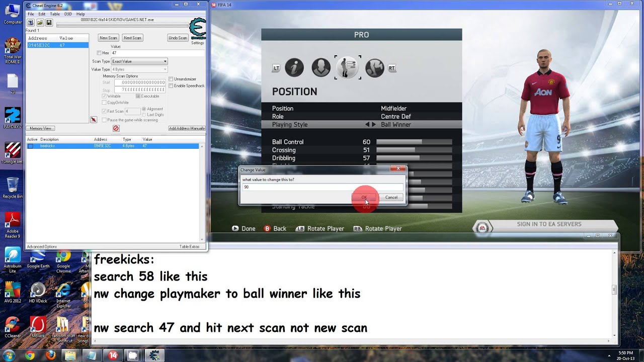Open the process list icon in Cheat Engine
Image resolution: width=644 pixels, height=362 pixels.
coord(31,23)
